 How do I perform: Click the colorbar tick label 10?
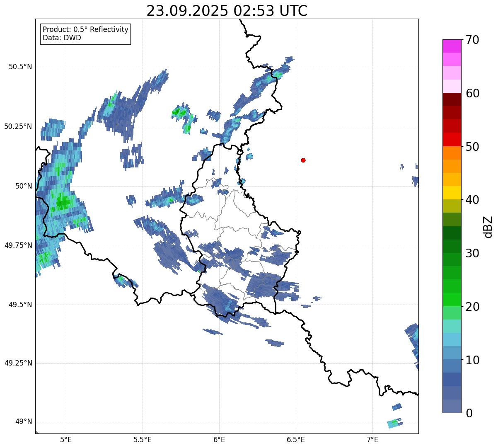tap(472, 360)
